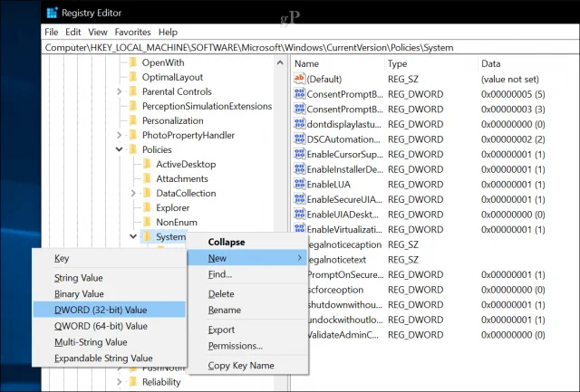
Task: Click the Reliability folder icon
Action: point(133,382)
